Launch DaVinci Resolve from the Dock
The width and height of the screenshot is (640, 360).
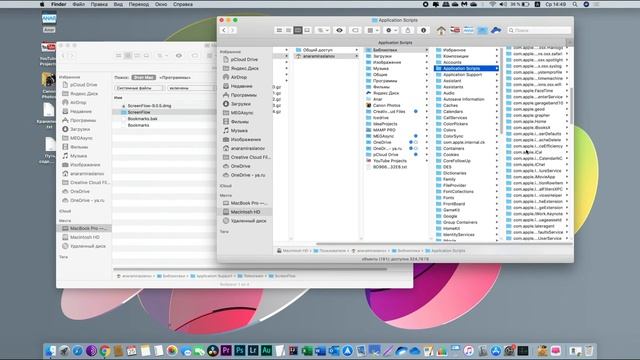(x=213, y=350)
